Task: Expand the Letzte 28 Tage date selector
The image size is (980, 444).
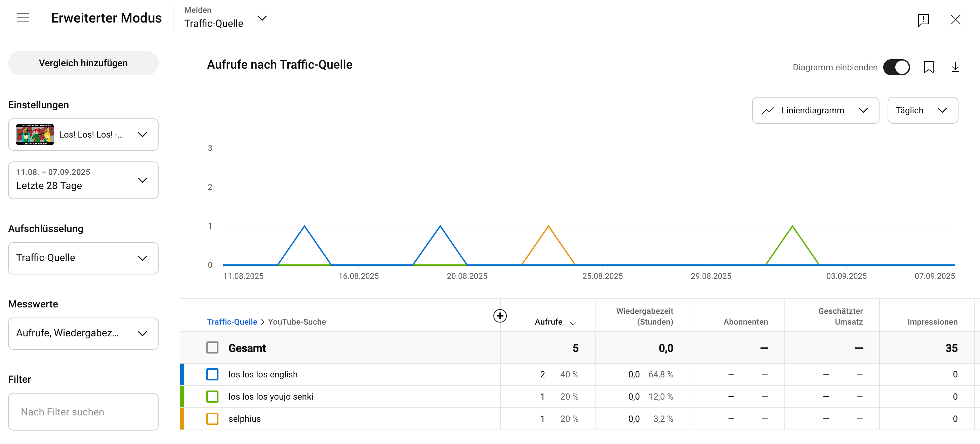Action: [83, 180]
